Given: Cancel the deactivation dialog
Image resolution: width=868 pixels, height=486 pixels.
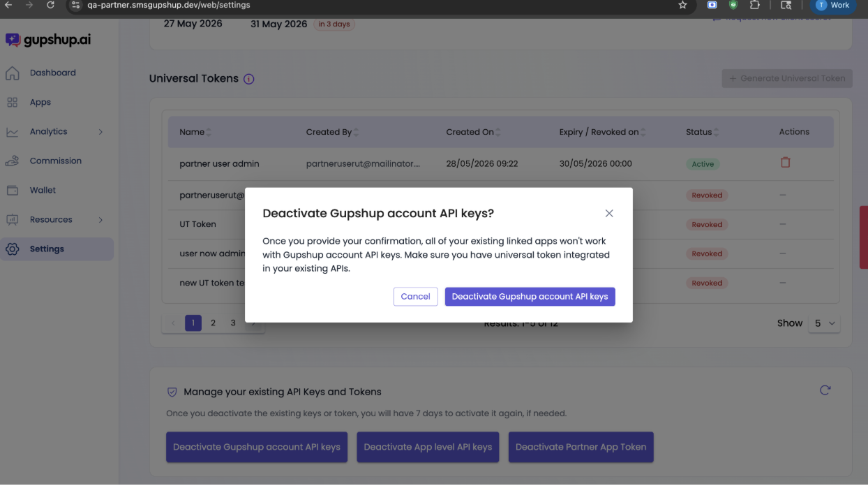Looking at the screenshot, I should click(x=416, y=297).
